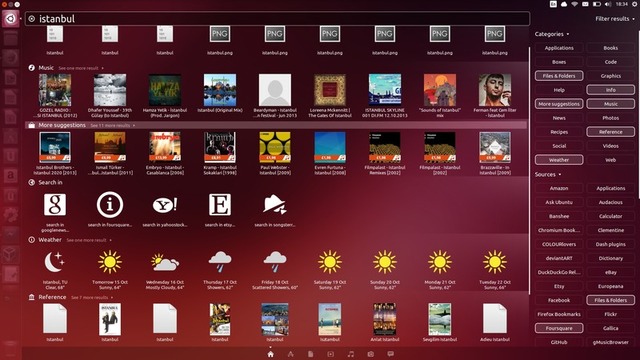Viewport: 640px width, 360px height.
Task: Enable the Graphics category filter
Action: pos(611,76)
